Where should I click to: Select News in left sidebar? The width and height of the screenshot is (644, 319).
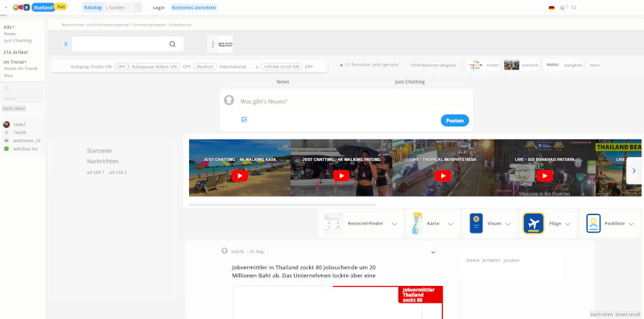pos(10,34)
